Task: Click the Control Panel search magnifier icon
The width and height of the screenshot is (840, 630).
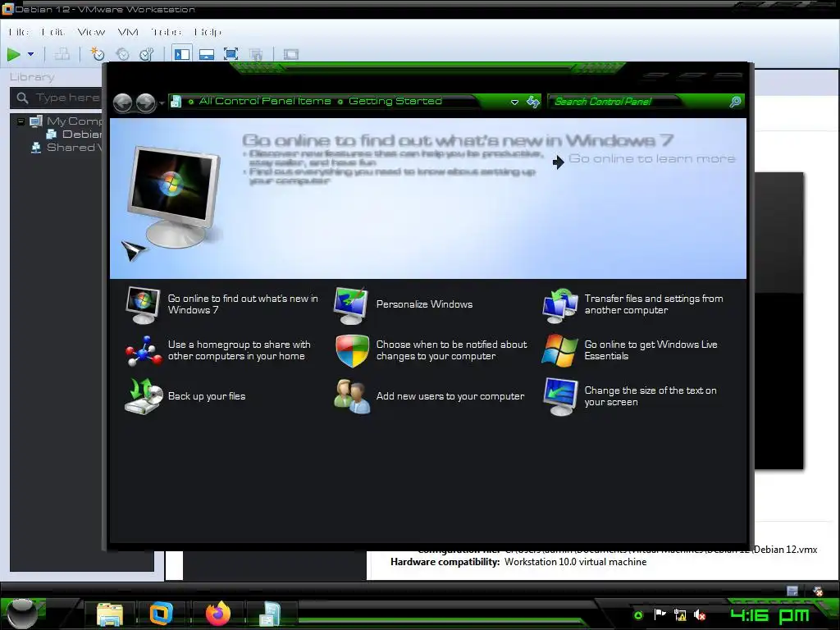Action: (x=736, y=101)
